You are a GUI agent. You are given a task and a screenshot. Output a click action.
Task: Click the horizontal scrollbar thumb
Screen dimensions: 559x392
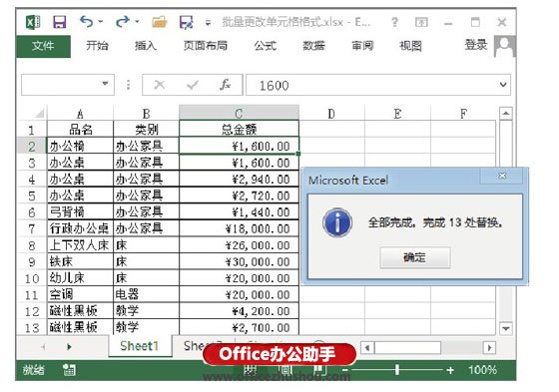pyautogui.click(x=407, y=347)
